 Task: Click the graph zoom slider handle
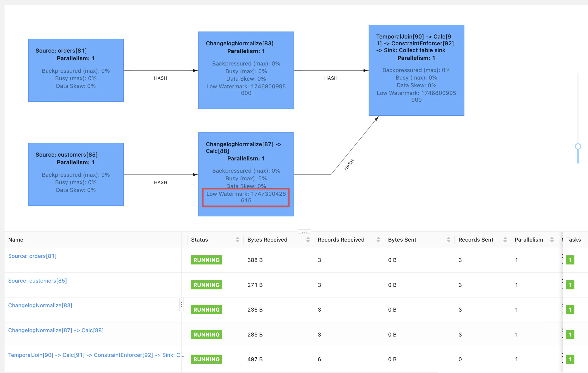click(578, 146)
